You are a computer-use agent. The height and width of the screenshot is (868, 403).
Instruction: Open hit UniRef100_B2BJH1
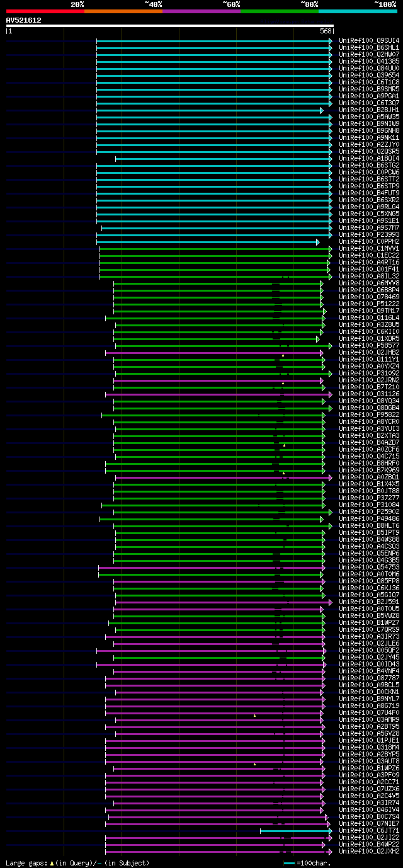(369, 110)
